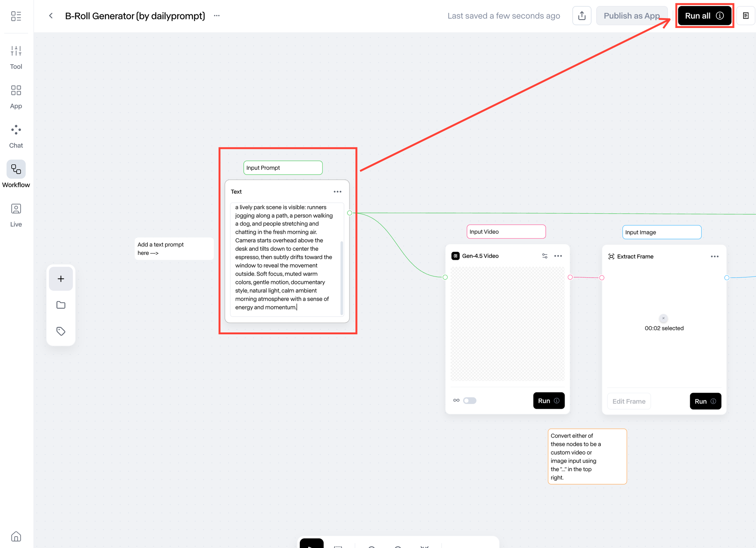The width and height of the screenshot is (756, 548).
Task: Open the folder icon in floating toolbar
Action: tap(61, 305)
